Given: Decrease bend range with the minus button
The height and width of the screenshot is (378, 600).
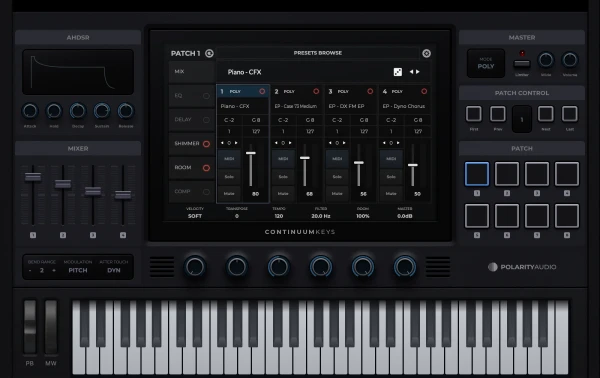Looking at the screenshot, I should [30, 270].
